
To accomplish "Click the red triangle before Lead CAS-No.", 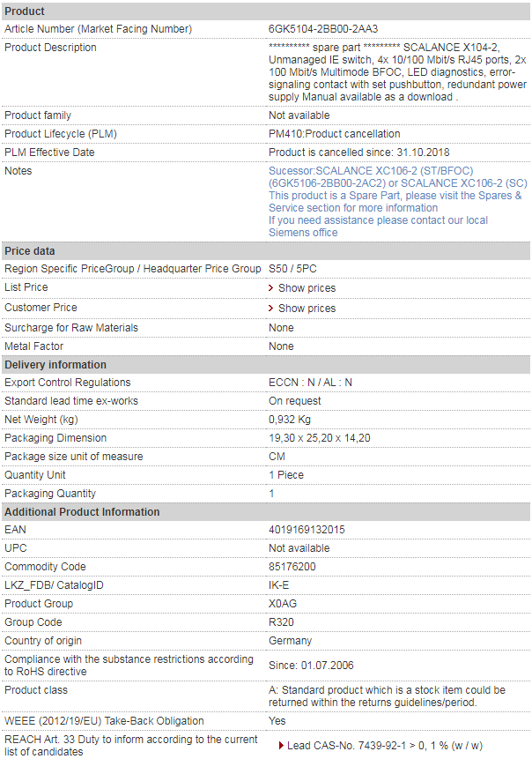I will [x=281, y=746].
